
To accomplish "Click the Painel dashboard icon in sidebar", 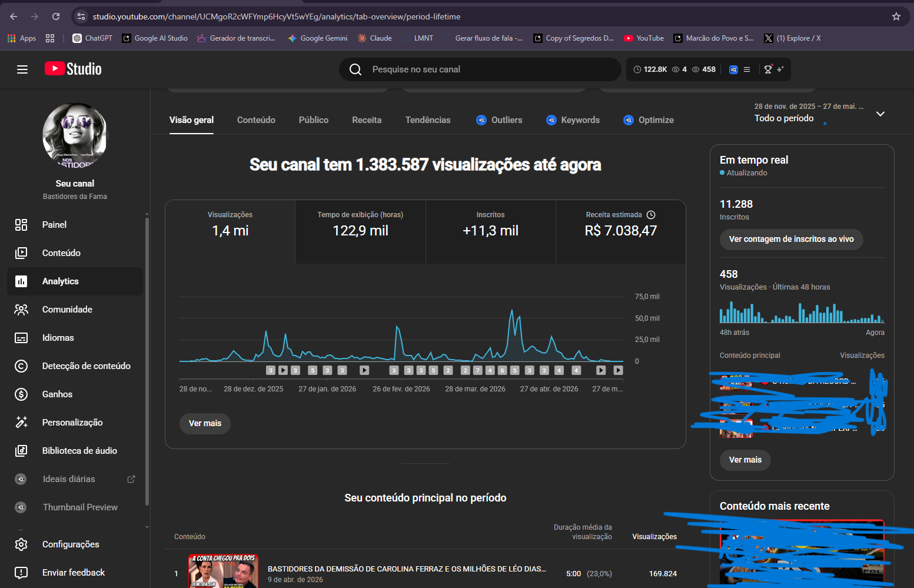I will point(21,225).
